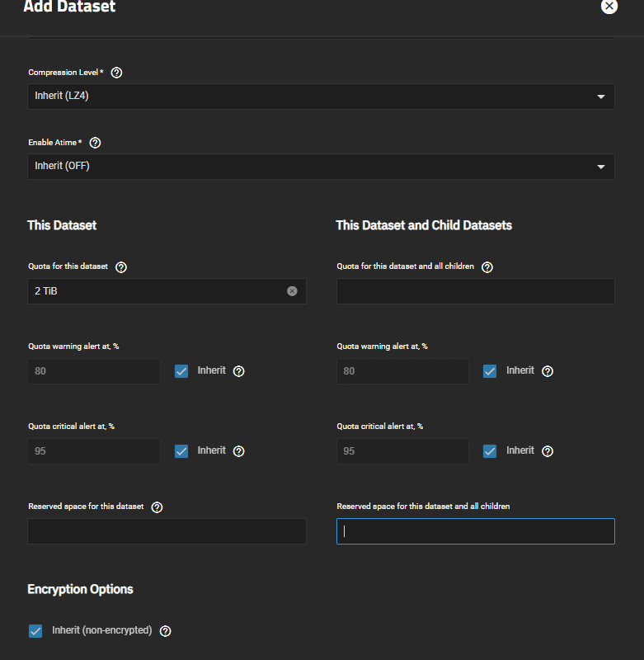This screenshot has height=660, width=644.
Task: Show help for This Dataset warning alert Inherit
Action: tap(238, 370)
